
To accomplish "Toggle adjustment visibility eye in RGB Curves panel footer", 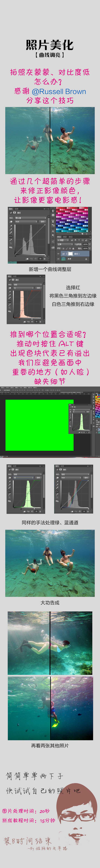I will pos(40,258).
